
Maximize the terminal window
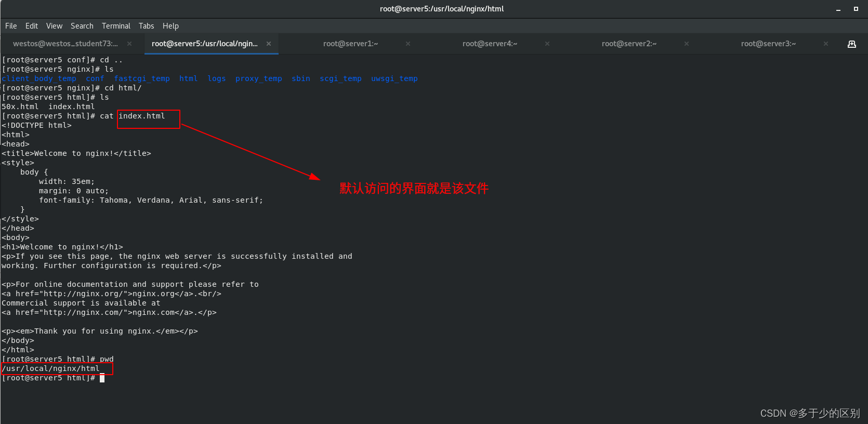tap(856, 9)
